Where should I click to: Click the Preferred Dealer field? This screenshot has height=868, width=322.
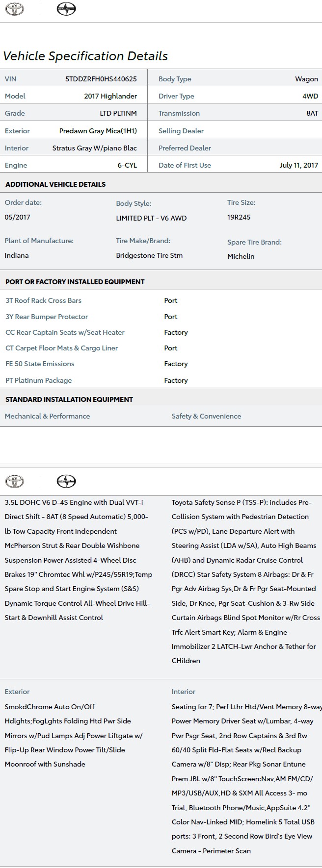coord(185,148)
